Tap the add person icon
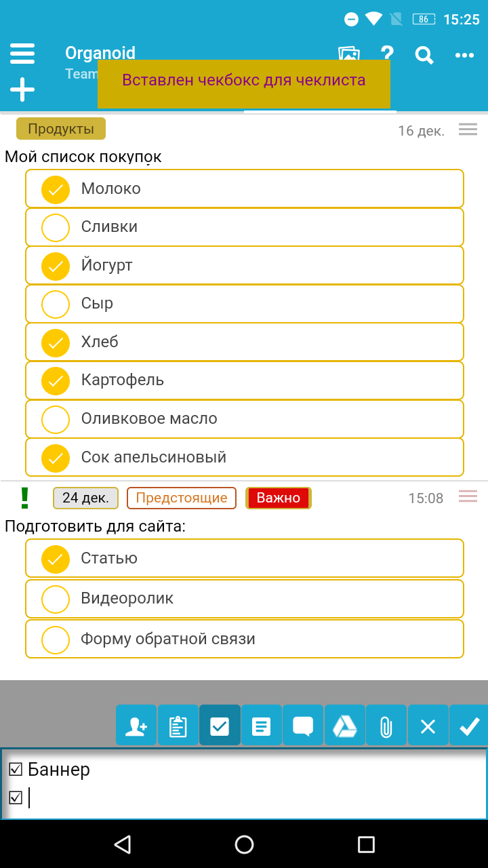This screenshot has height=868, width=488. pyautogui.click(x=136, y=726)
